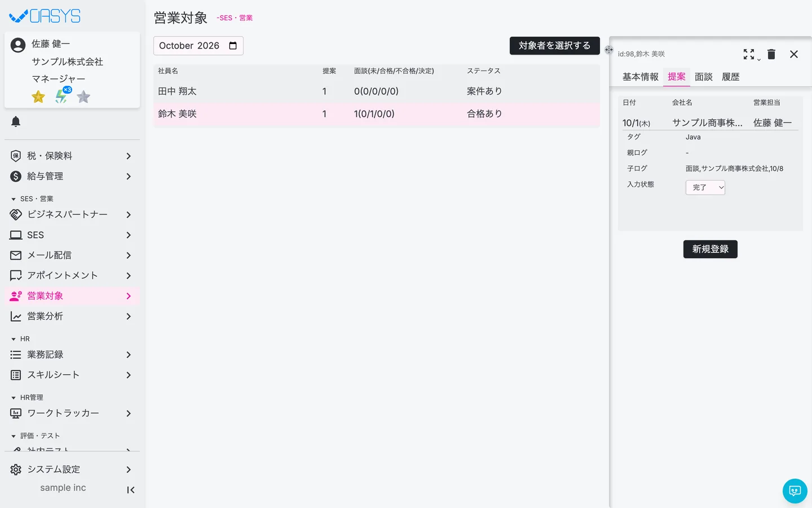Viewport: 812px width, 508px height.
Task: Click the 新規登録 button
Action: 710,249
